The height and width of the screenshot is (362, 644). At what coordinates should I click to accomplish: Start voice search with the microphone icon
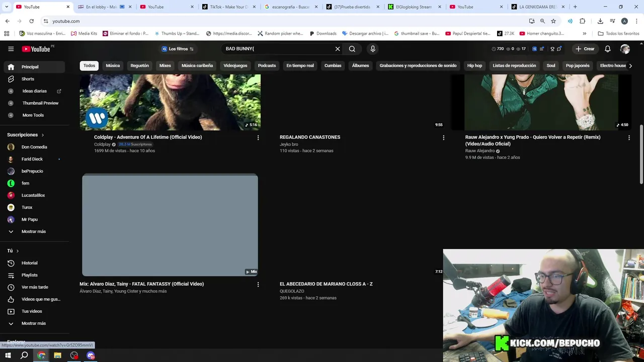coord(373,49)
